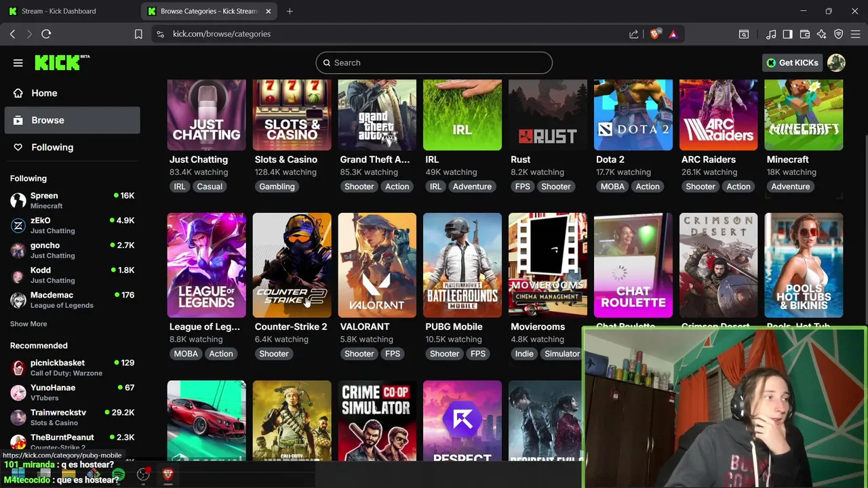Open Counter-Strike 2 category cover

[x=292, y=265]
